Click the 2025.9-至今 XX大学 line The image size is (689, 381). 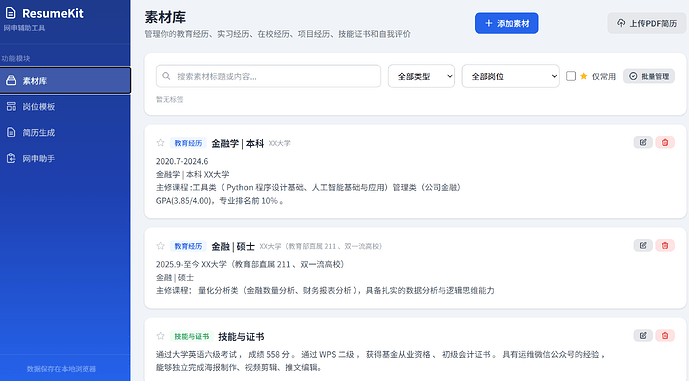click(250, 264)
